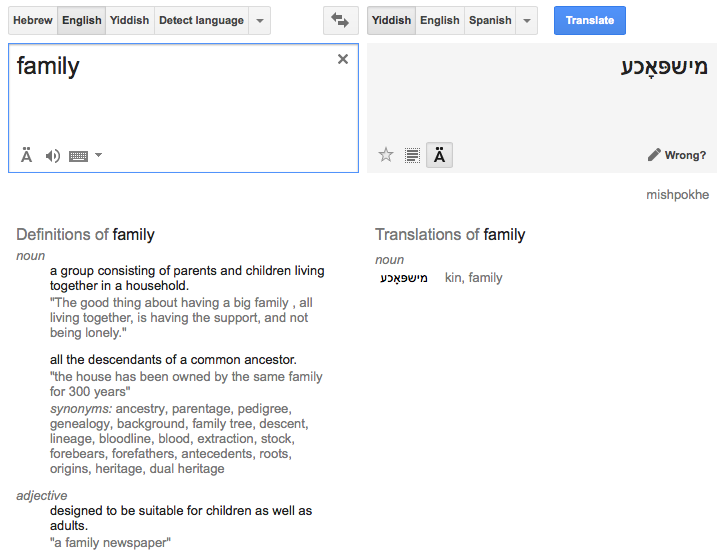Star this translation for phrasebook
Screen dimensions: 726x556
pyautogui.click(x=386, y=155)
